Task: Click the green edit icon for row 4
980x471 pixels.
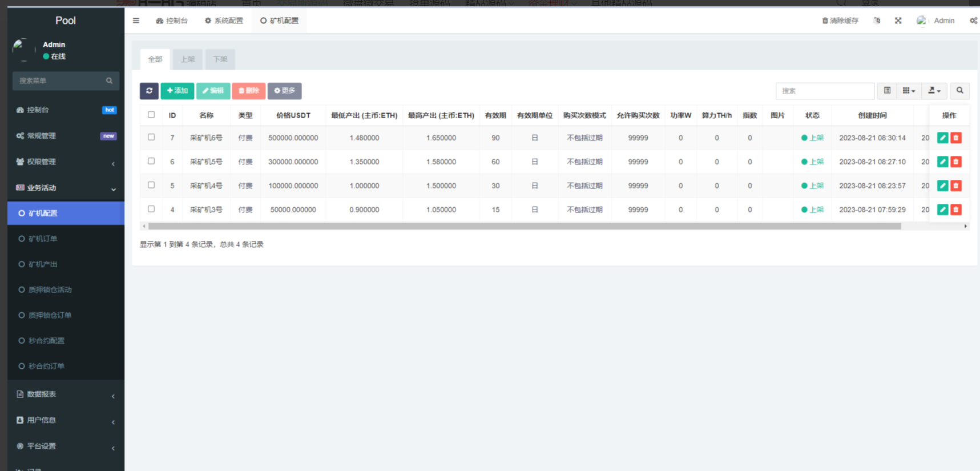Action: point(942,210)
